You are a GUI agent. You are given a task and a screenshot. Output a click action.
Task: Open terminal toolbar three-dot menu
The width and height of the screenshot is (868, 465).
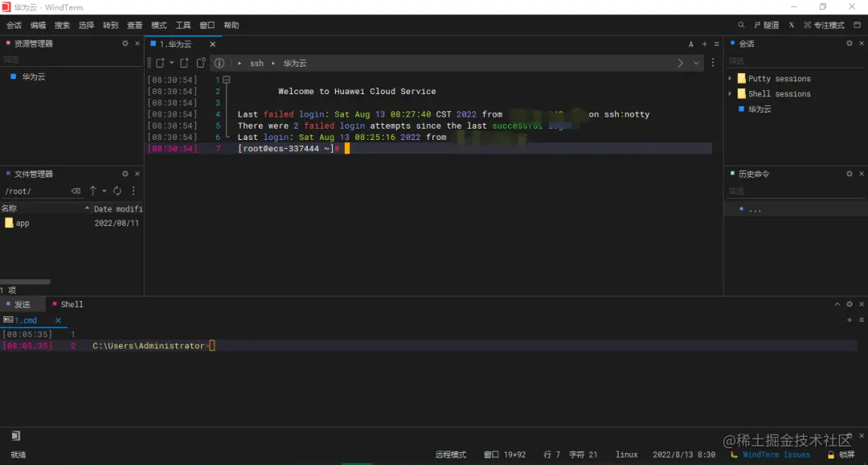click(x=713, y=64)
